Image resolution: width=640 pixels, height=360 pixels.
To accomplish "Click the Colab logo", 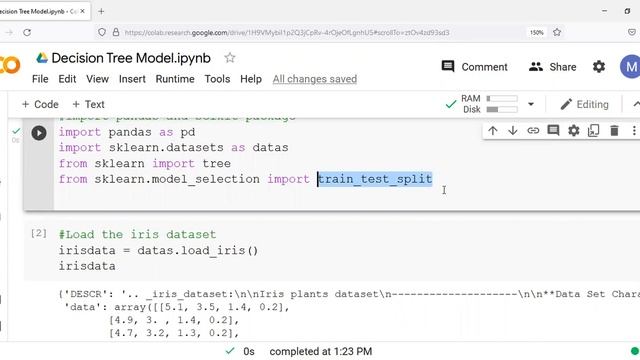I will coord(10,65).
